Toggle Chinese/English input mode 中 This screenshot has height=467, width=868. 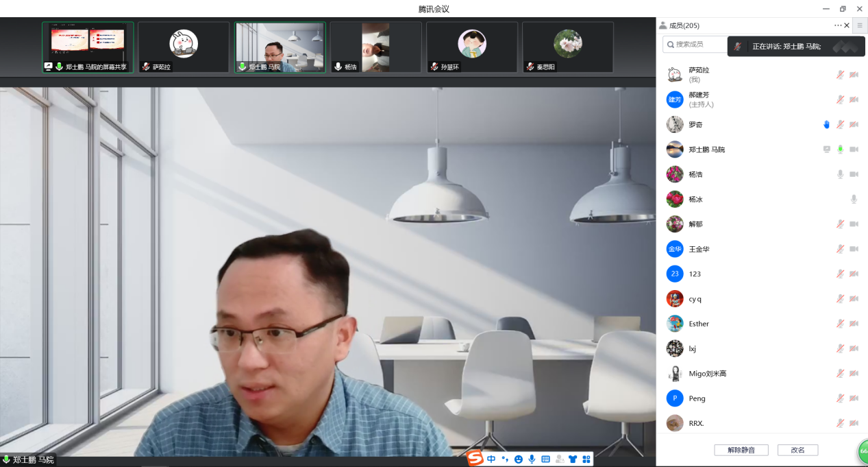pyautogui.click(x=491, y=459)
